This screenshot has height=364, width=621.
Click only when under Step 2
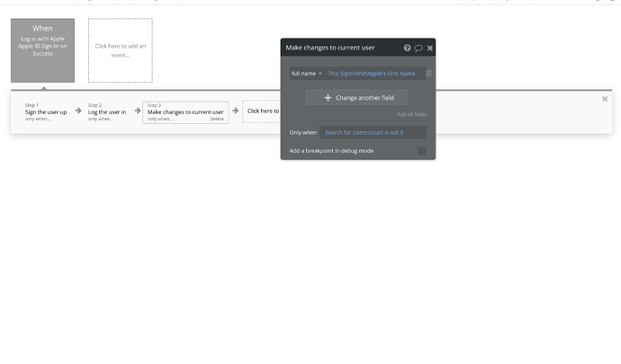pos(101,120)
